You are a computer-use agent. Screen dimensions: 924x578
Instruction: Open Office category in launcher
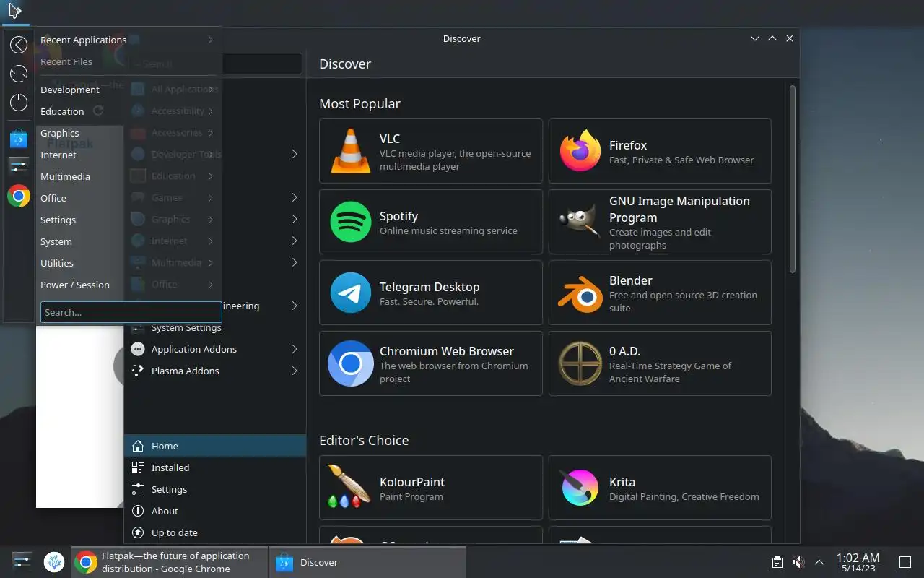pyautogui.click(x=53, y=198)
